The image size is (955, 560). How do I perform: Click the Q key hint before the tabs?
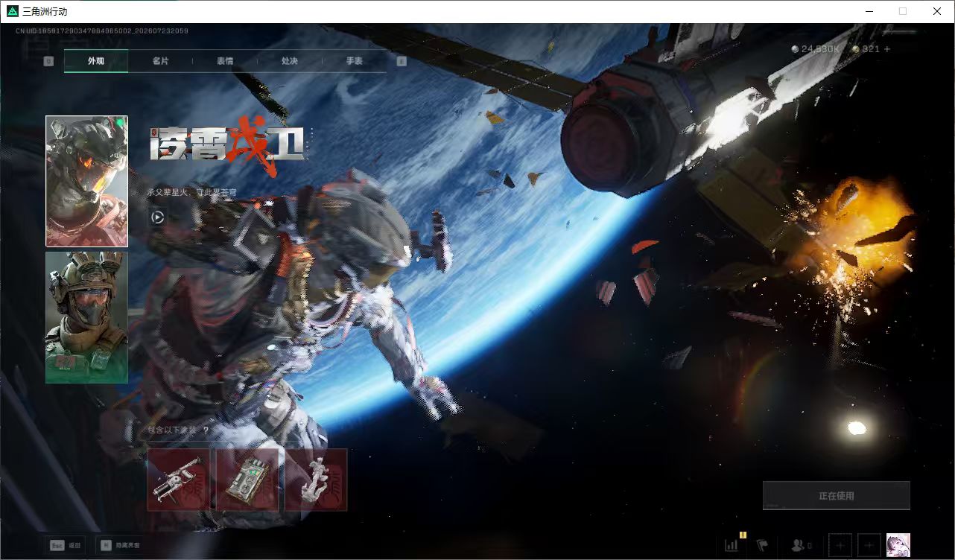[48, 61]
